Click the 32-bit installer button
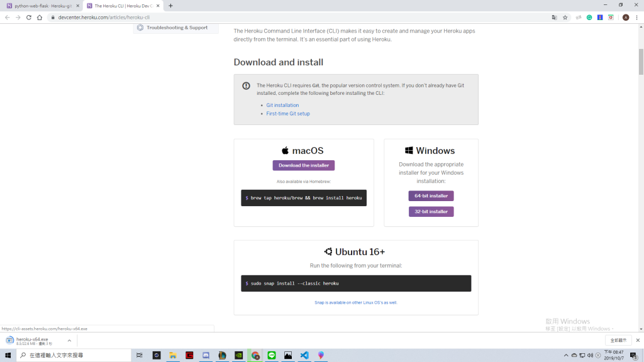This screenshot has height=362, width=644. tap(431, 211)
